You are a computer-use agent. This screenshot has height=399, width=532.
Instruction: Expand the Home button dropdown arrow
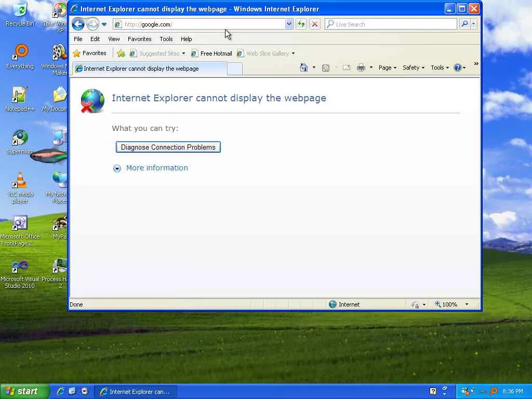pyautogui.click(x=314, y=68)
